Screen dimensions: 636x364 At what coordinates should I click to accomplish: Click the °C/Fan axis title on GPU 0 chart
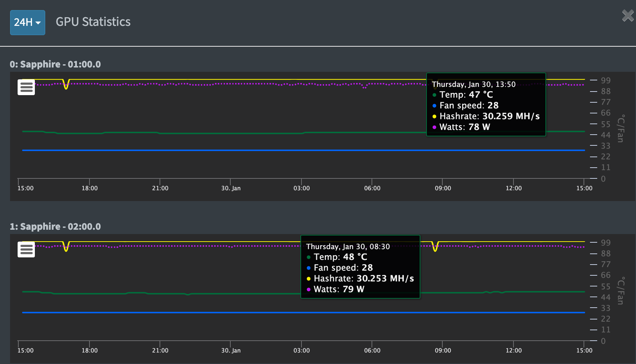(x=621, y=129)
